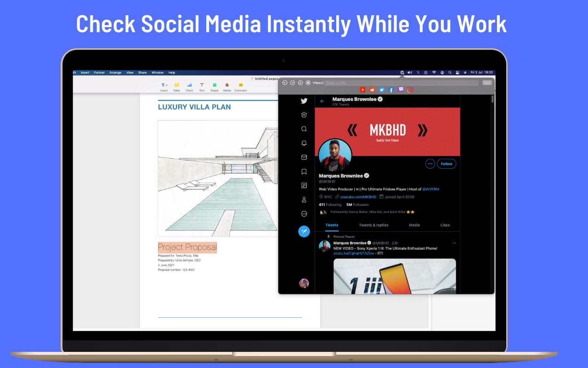
Task: Open Twitter Lists in sidebar
Action: (304, 185)
